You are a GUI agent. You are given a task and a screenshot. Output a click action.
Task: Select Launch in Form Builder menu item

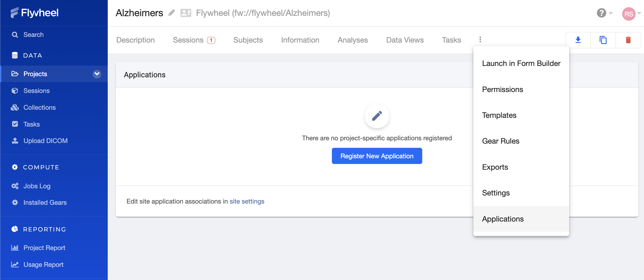coord(521,64)
